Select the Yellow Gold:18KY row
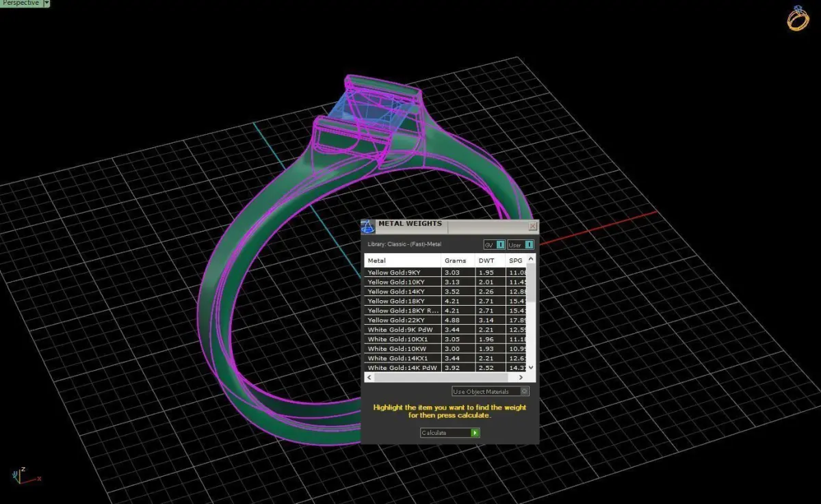This screenshot has width=821, height=504. pos(445,301)
